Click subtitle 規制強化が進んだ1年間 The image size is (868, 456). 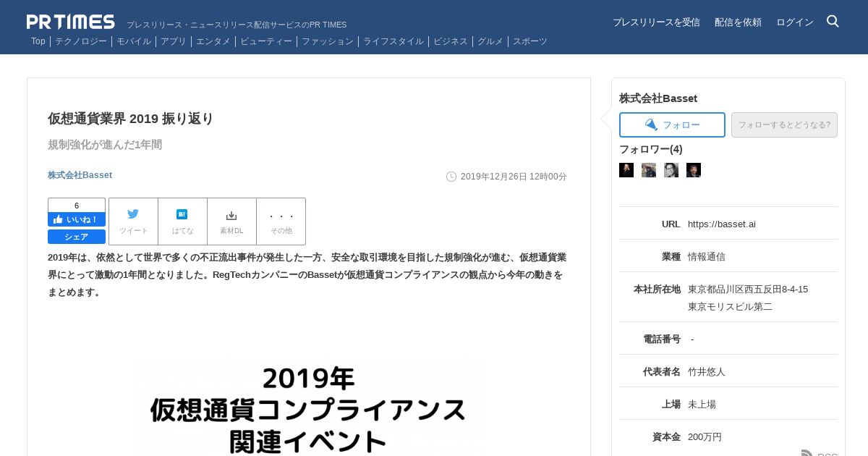coord(105,145)
